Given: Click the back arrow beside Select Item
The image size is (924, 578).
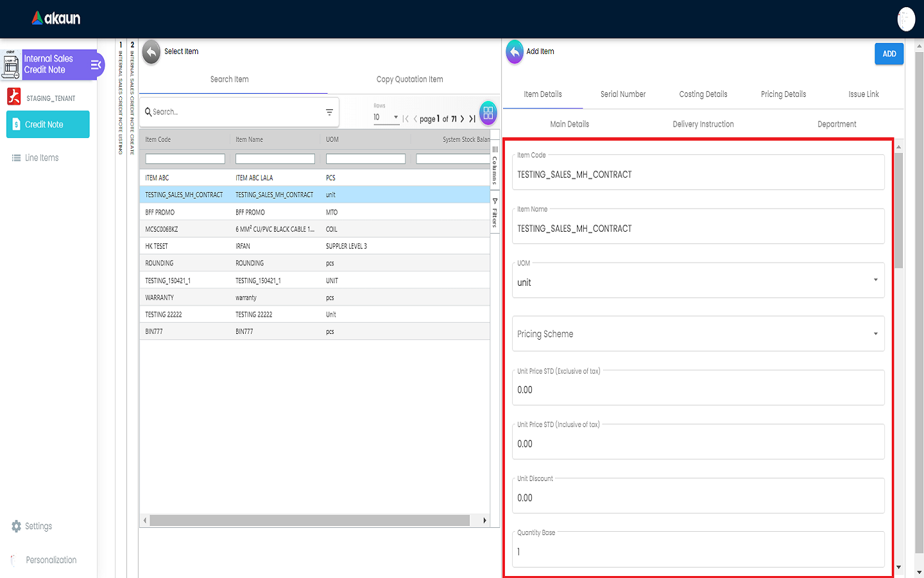Looking at the screenshot, I should pyautogui.click(x=151, y=52).
